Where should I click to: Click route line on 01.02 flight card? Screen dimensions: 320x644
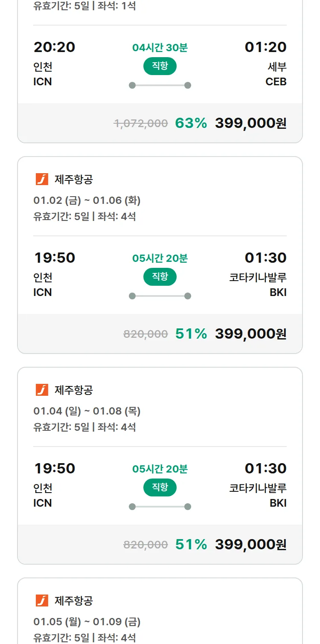pyautogui.click(x=160, y=296)
